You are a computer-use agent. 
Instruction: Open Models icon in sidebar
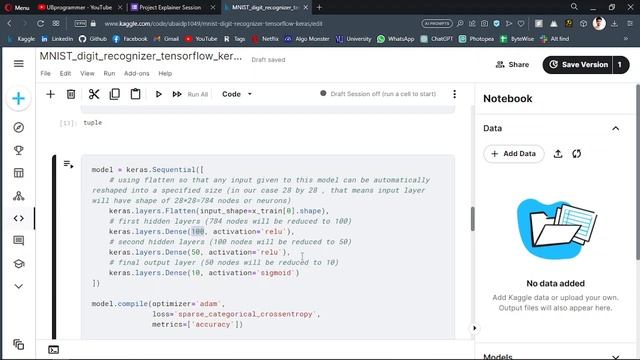point(19,196)
